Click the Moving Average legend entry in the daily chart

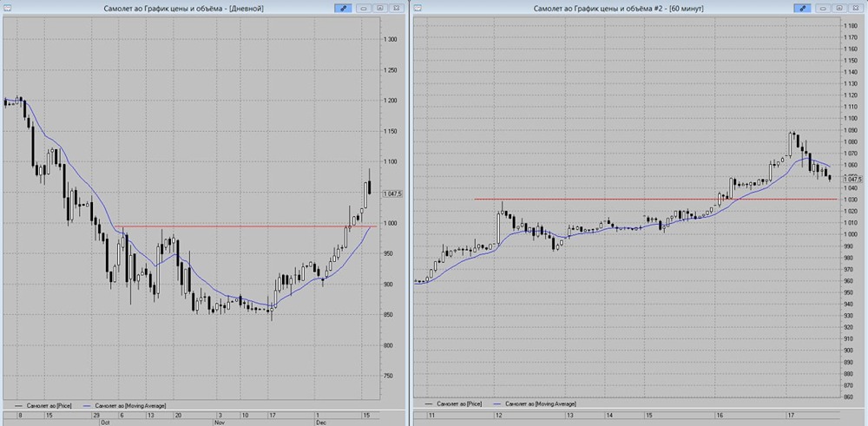click(124, 405)
